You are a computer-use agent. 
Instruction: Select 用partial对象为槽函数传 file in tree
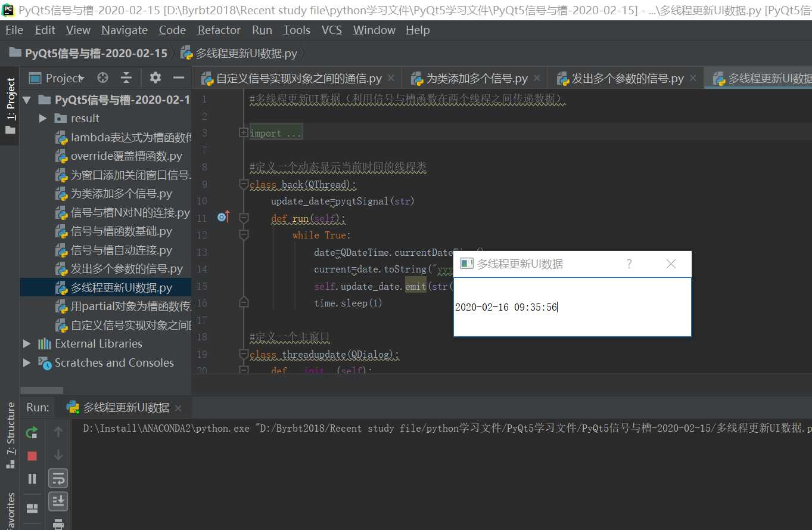tap(124, 306)
